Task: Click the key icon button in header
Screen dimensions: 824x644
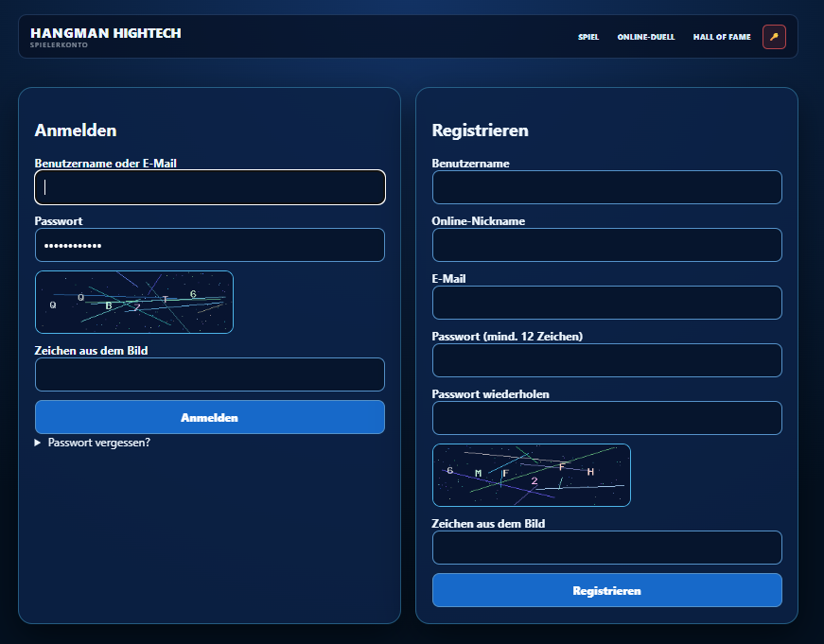Action: 774,37
